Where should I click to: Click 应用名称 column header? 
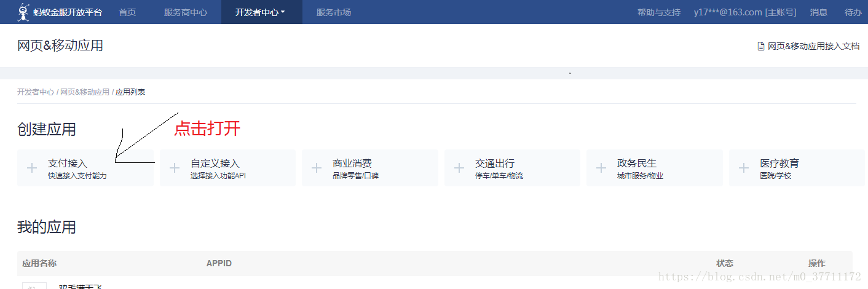pyautogui.click(x=39, y=263)
